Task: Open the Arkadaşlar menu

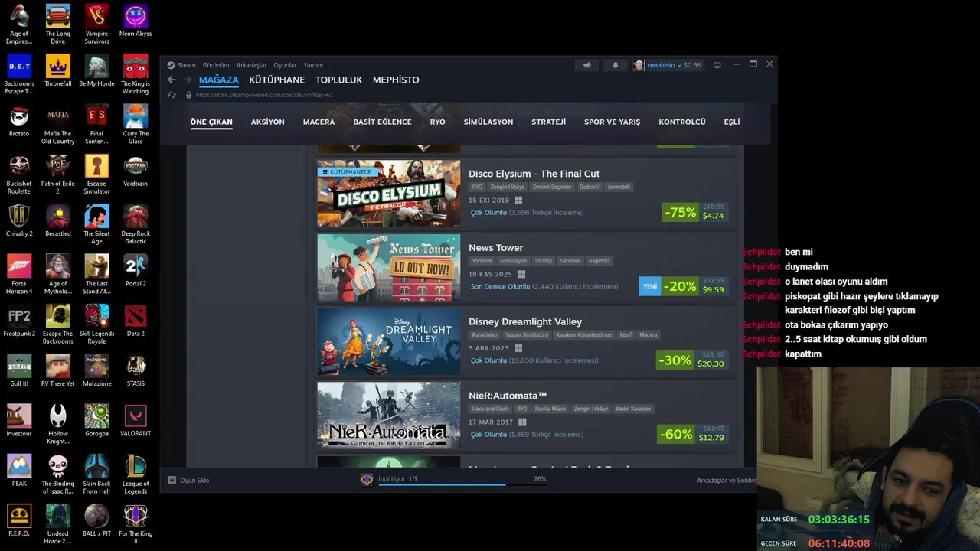Action: click(x=251, y=65)
